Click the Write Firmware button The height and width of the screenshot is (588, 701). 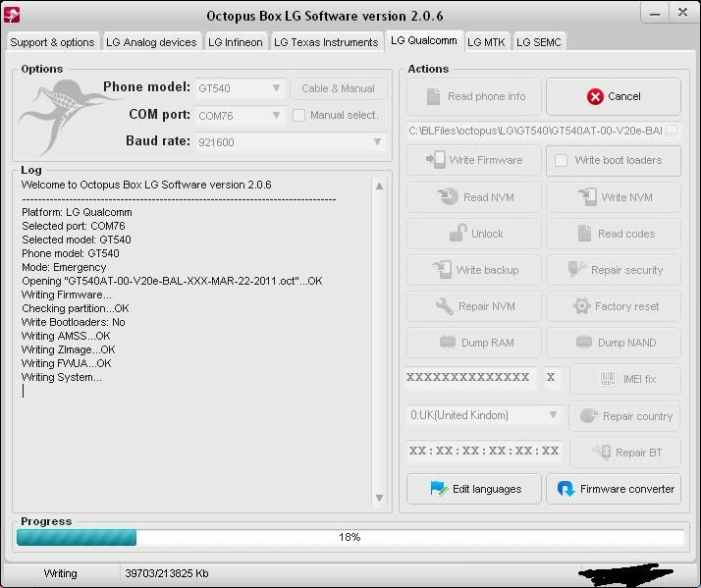pyautogui.click(x=473, y=160)
